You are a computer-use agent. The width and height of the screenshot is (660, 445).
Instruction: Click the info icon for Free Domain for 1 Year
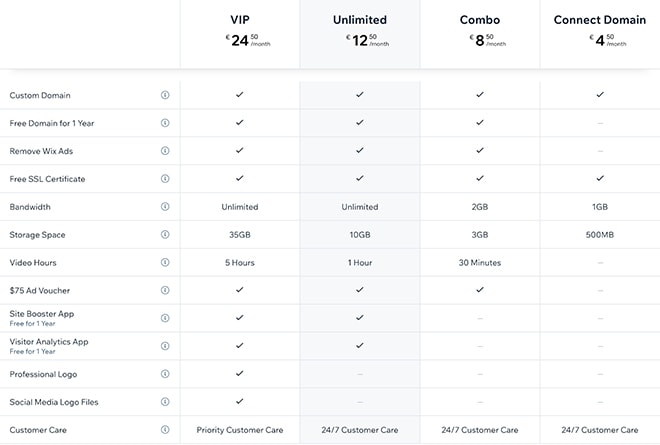click(x=165, y=123)
